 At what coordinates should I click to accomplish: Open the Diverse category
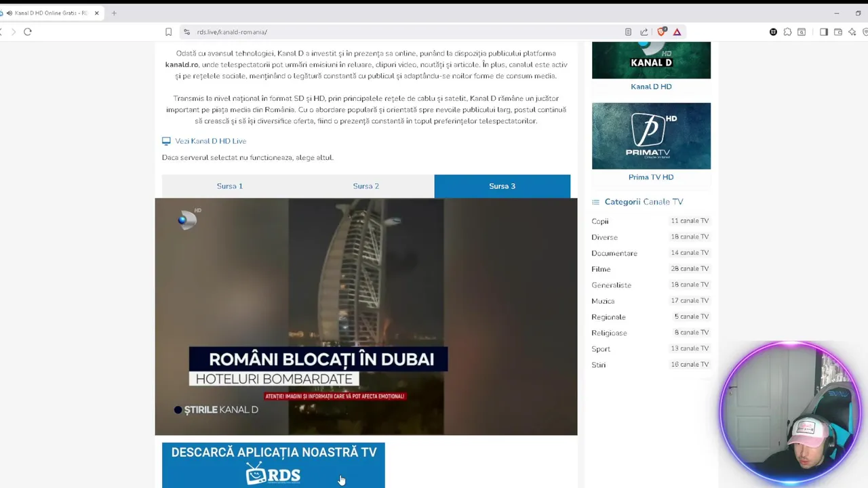(604, 237)
